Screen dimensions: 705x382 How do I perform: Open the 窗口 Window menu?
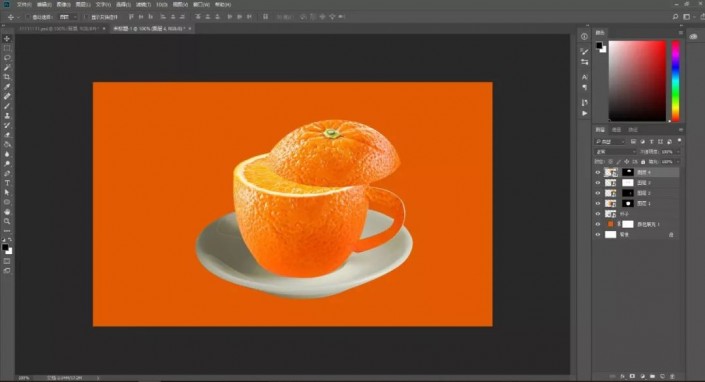pos(200,4)
